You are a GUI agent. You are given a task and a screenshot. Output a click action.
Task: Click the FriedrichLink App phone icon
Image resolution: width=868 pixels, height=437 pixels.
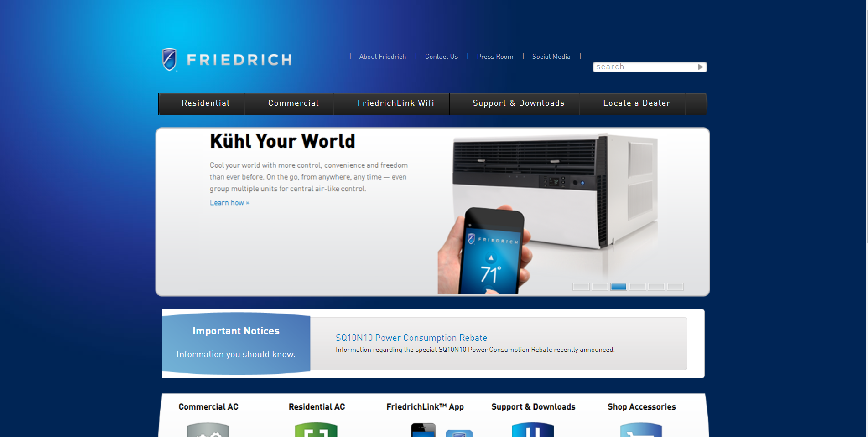[423, 430]
